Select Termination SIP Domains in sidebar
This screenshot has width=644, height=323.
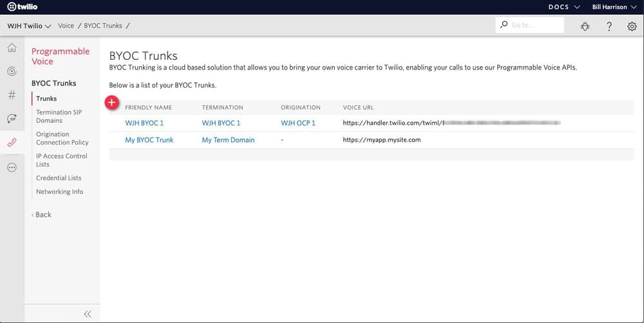click(x=59, y=116)
